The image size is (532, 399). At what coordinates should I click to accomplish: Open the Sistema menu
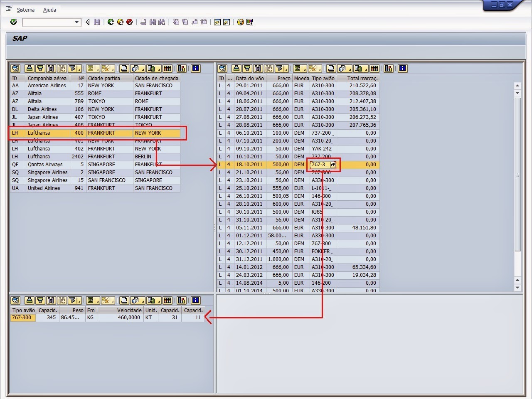(x=26, y=10)
